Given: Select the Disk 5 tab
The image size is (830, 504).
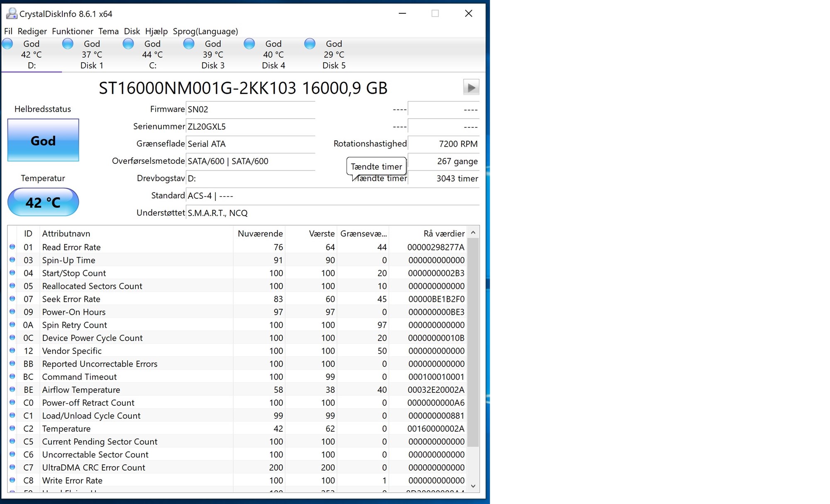Looking at the screenshot, I should (334, 54).
